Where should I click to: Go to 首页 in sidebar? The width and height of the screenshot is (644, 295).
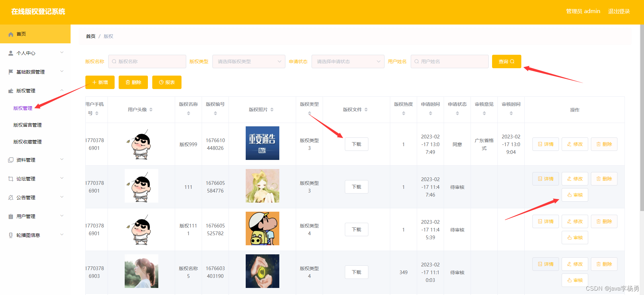tap(35, 34)
